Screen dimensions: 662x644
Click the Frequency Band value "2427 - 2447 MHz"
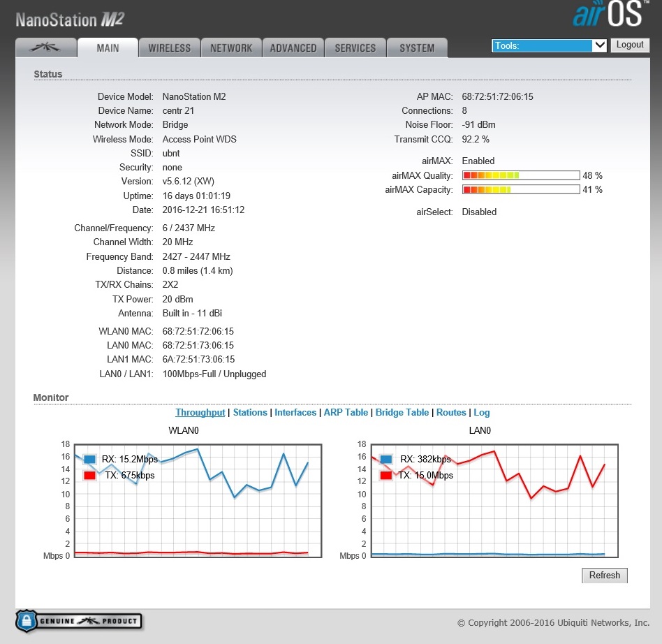(196, 257)
